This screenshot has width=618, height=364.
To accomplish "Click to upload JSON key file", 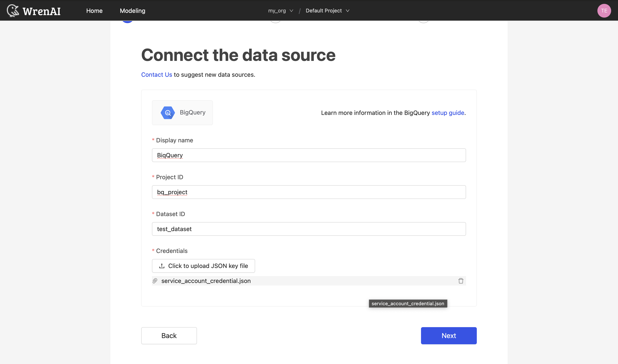I will 203,266.
